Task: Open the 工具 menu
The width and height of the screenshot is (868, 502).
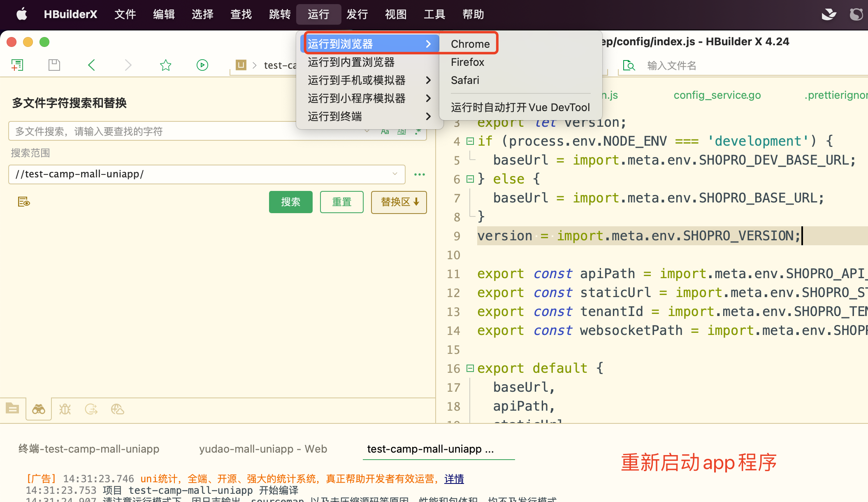Action: pyautogui.click(x=434, y=14)
